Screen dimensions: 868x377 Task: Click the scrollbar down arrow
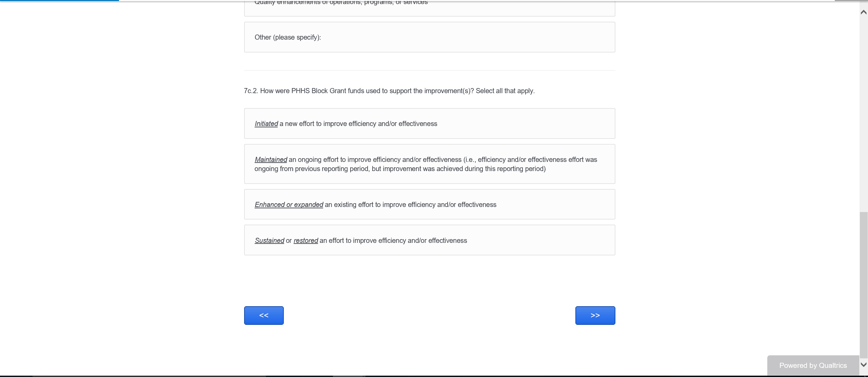863,365
